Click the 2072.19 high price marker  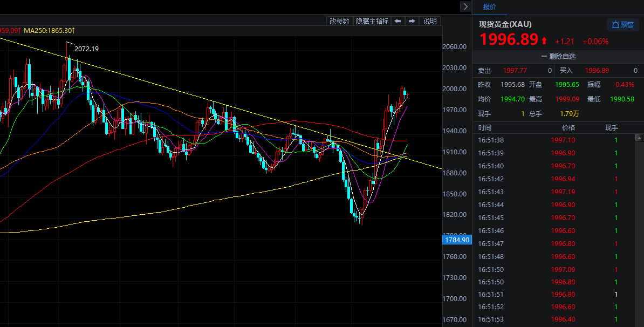tap(86, 49)
